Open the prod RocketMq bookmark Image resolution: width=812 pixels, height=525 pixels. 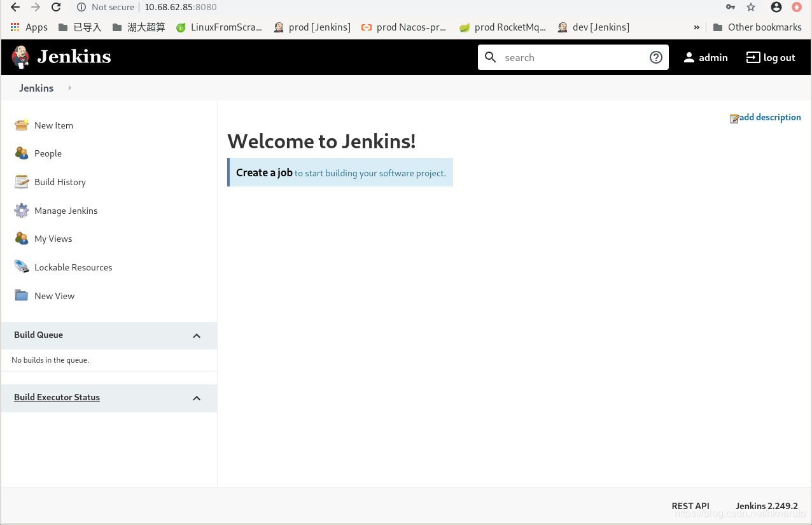[x=503, y=27]
